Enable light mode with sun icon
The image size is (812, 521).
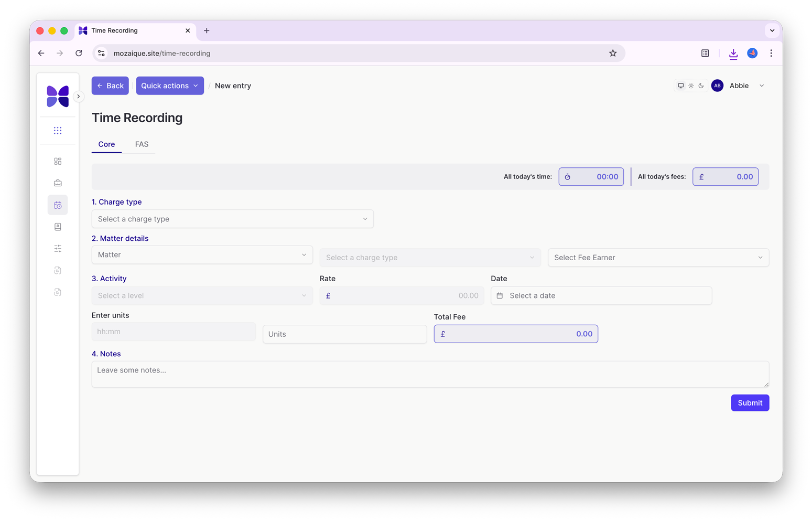pos(691,86)
